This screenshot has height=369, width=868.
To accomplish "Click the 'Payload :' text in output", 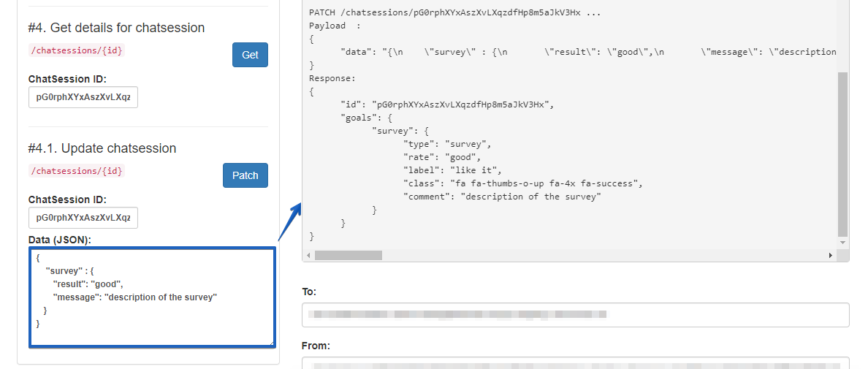I will pyautogui.click(x=335, y=26).
